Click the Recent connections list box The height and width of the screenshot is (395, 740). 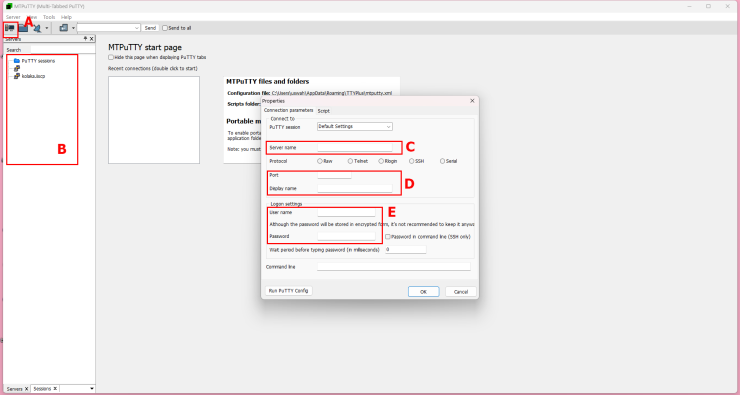[154, 120]
